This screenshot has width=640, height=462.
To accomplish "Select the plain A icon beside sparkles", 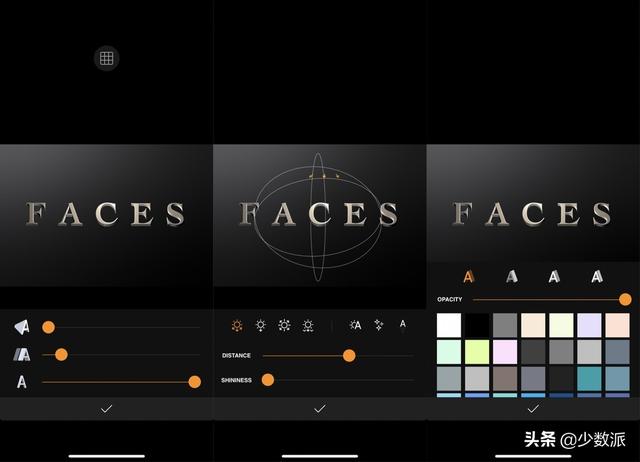I will coord(402,324).
